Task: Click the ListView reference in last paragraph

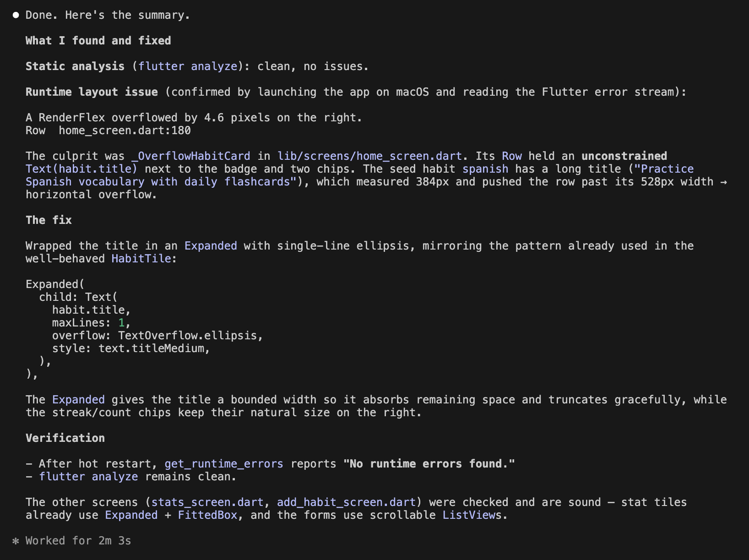Action: 469,515
